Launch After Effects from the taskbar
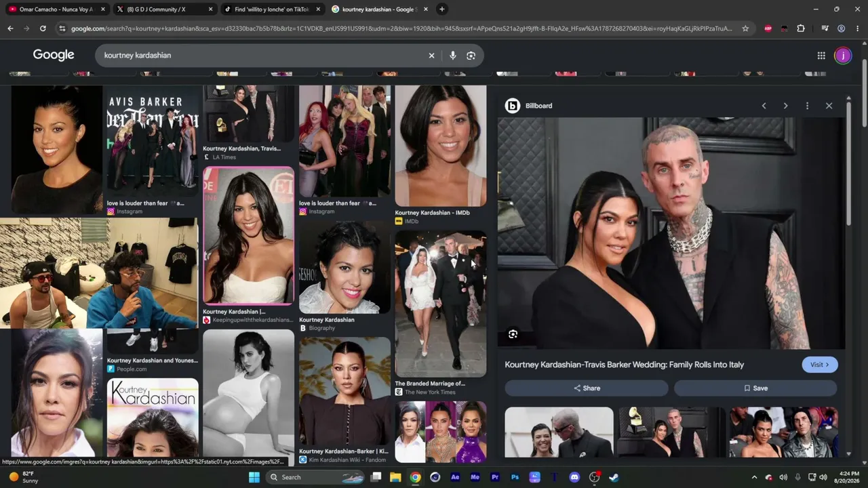Image resolution: width=868 pixels, height=488 pixels. point(455,477)
